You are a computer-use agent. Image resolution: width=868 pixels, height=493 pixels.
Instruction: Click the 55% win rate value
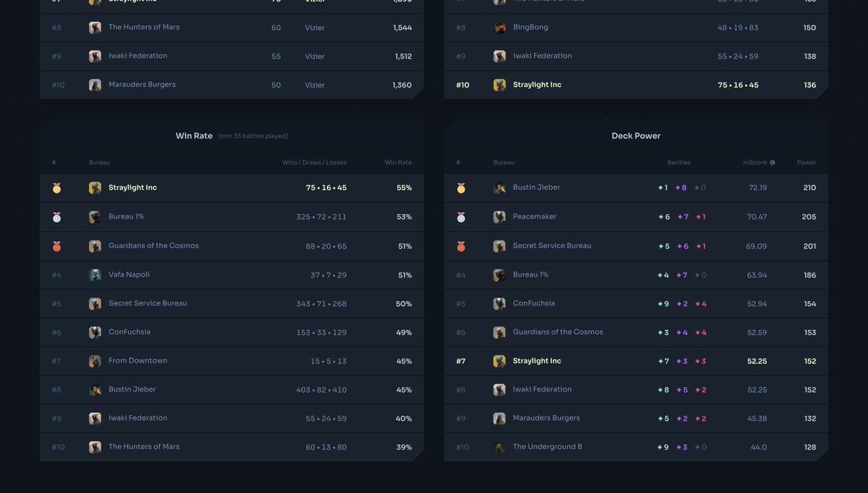coord(404,188)
